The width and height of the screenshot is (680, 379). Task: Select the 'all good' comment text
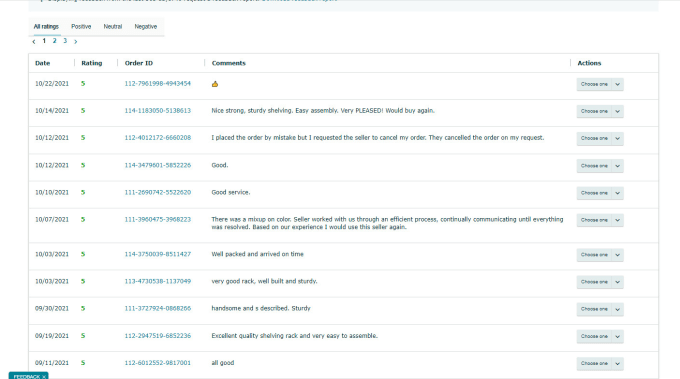click(222, 363)
